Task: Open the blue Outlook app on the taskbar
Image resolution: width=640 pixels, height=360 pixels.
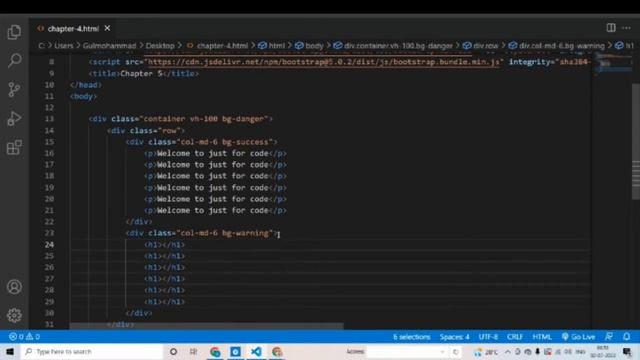Action: pyautogui.click(x=236, y=351)
